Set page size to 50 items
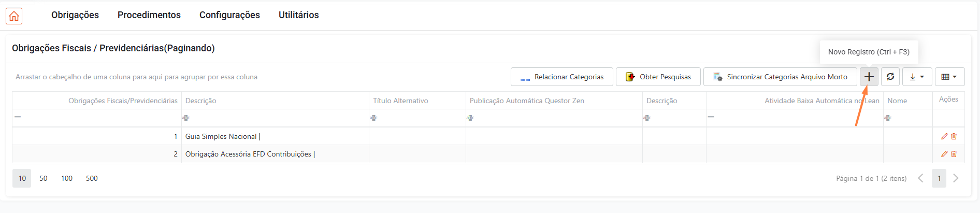Screen dimensions: 980x213 [44, 178]
